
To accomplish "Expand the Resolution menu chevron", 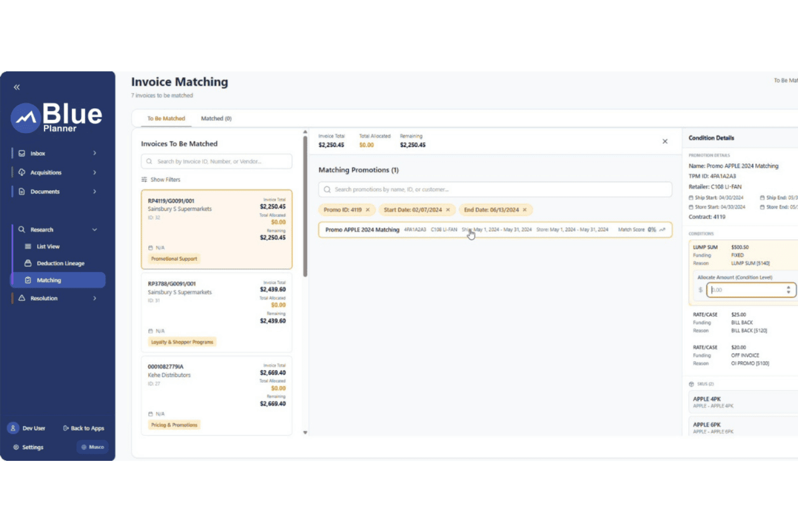I will (x=94, y=298).
